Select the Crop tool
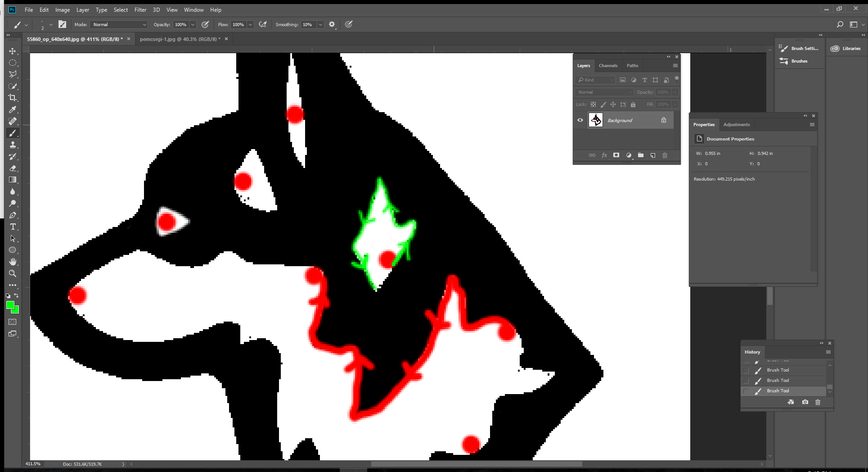Screen dimensions: 868x472 coord(13,98)
